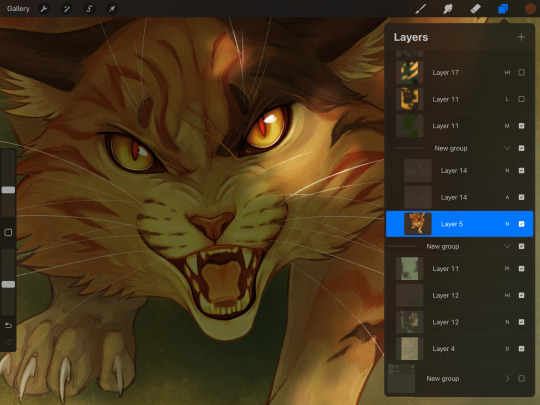Show the collapsed New group at bottom

521,378
